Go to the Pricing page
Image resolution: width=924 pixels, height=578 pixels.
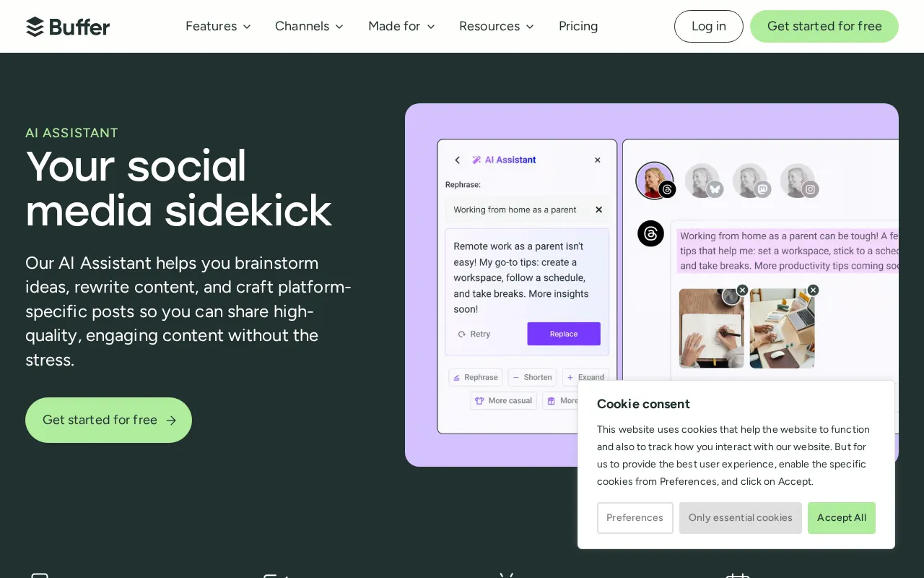[578, 26]
